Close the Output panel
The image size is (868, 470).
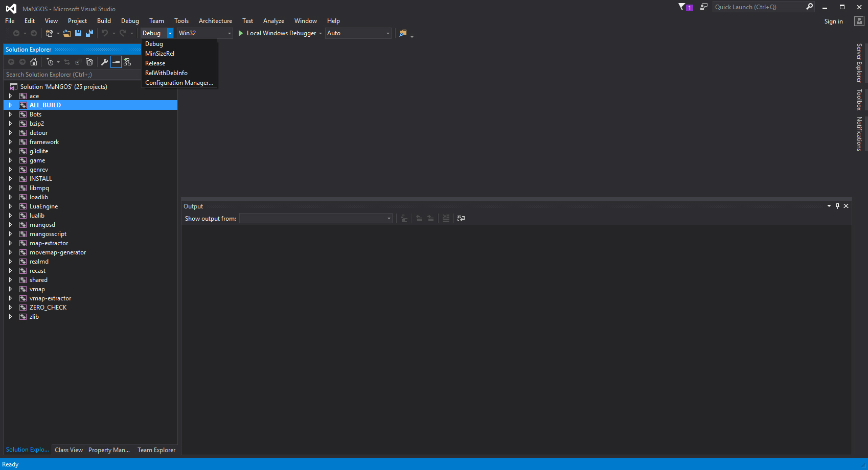[x=846, y=206]
